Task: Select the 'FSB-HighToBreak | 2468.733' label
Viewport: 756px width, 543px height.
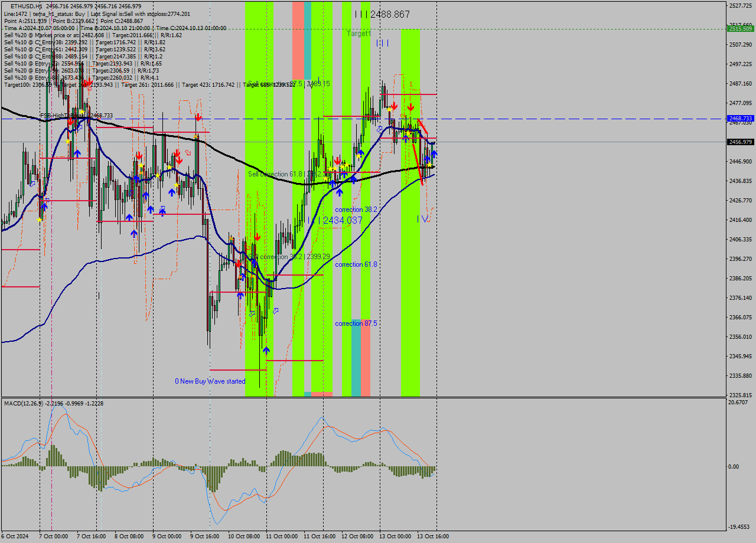Action: click(76, 116)
